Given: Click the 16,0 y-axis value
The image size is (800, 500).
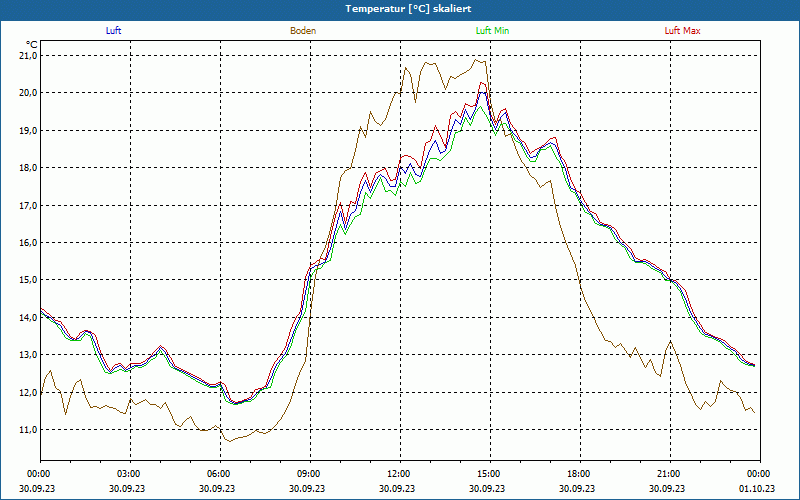Looking at the screenshot, I should tap(30, 242).
